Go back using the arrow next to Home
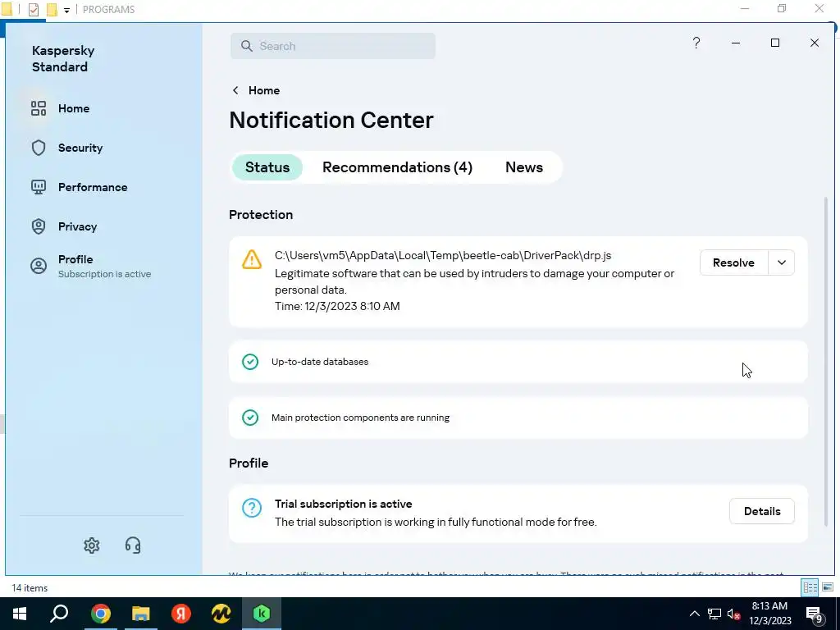 pos(235,90)
